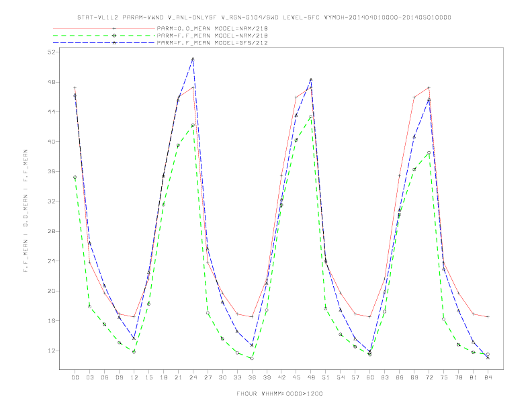Click x-axis forecast hour label 84
This screenshot has width=532, height=411.
click(x=488, y=377)
